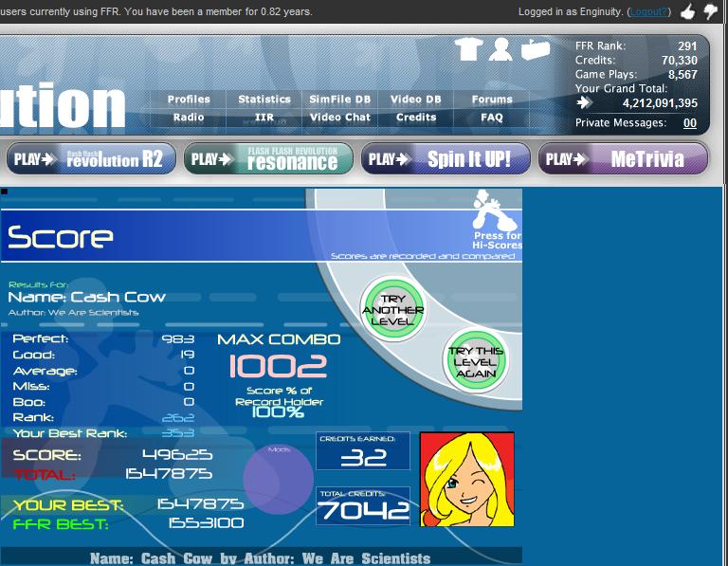Screen dimensions: 728x566
Task: Click the Grand Total arrow icon
Action: pyautogui.click(x=584, y=102)
